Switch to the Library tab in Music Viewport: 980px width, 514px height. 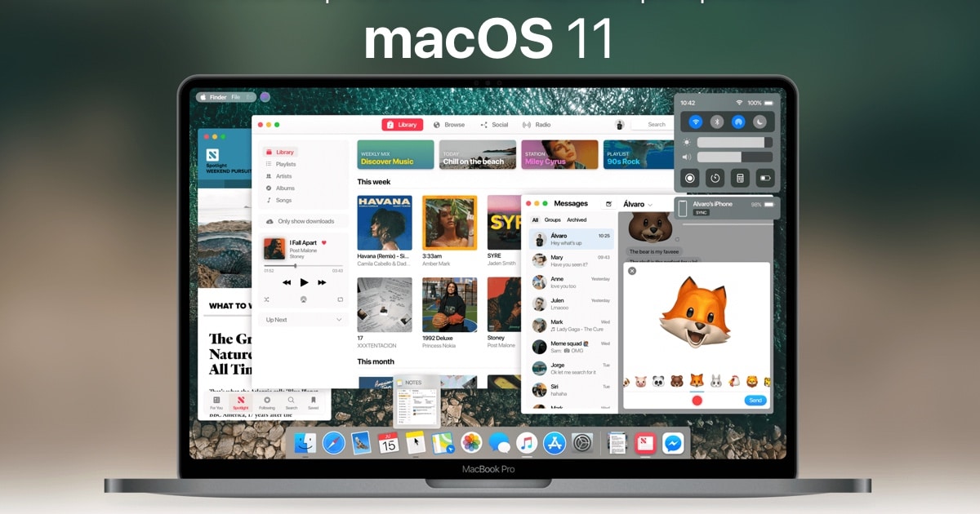(402, 125)
